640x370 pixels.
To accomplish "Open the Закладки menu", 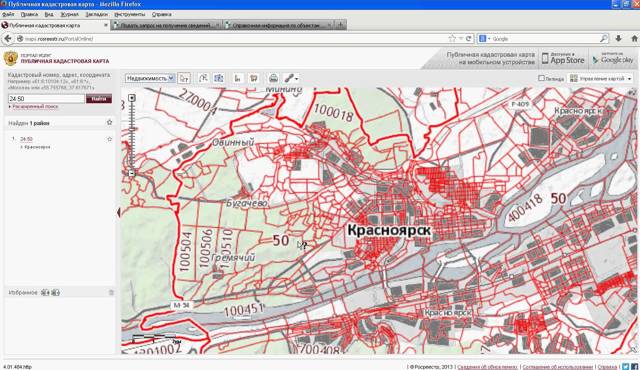I will pos(97,14).
